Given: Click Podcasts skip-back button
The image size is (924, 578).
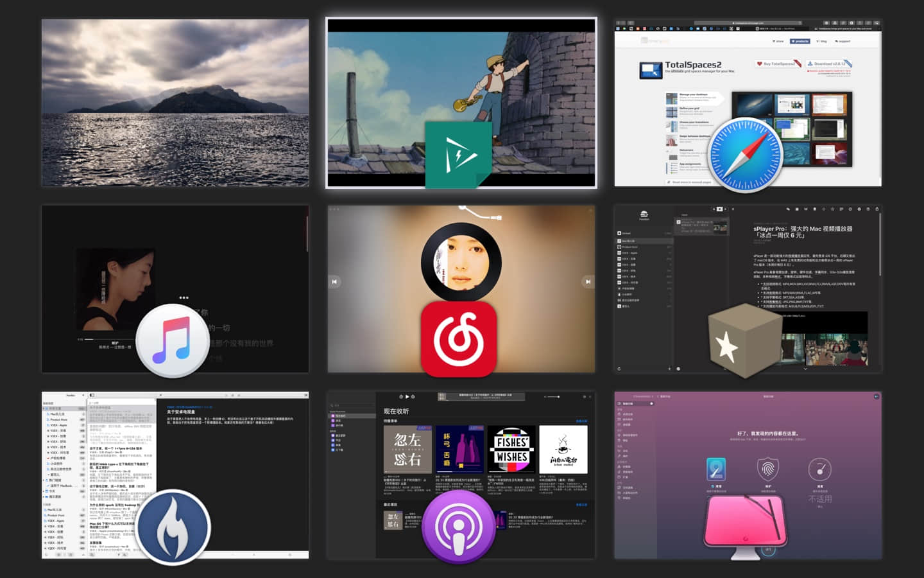Looking at the screenshot, I should tap(401, 397).
